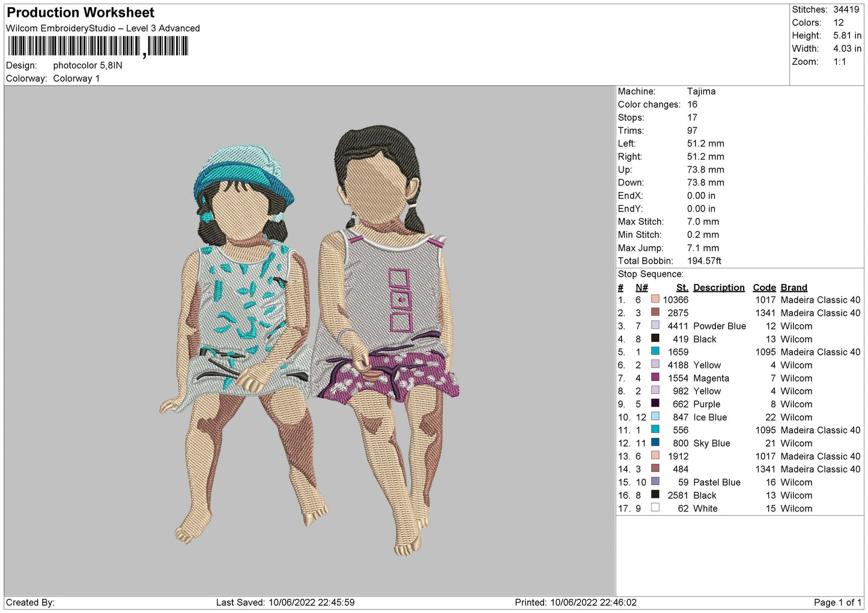
Task: Select the Max Jump value '7.1 mm'
Action: click(x=703, y=248)
